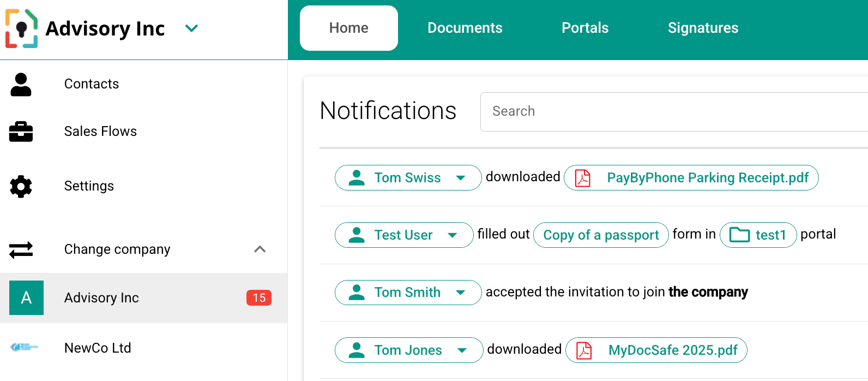Screen dimensions: 868x381
Task: Switch to the Documents tab
Action: [465, 28]
